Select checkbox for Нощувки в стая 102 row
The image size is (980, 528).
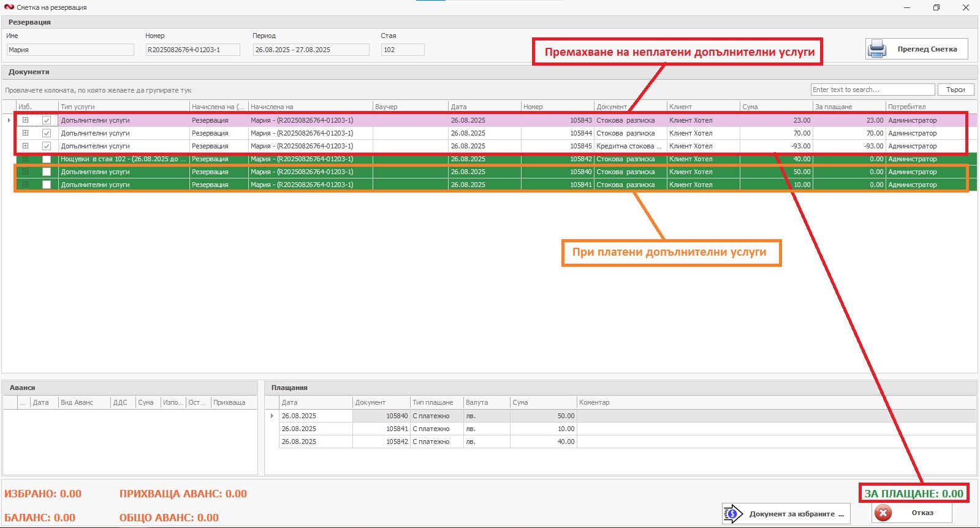(x=47, y=159)
